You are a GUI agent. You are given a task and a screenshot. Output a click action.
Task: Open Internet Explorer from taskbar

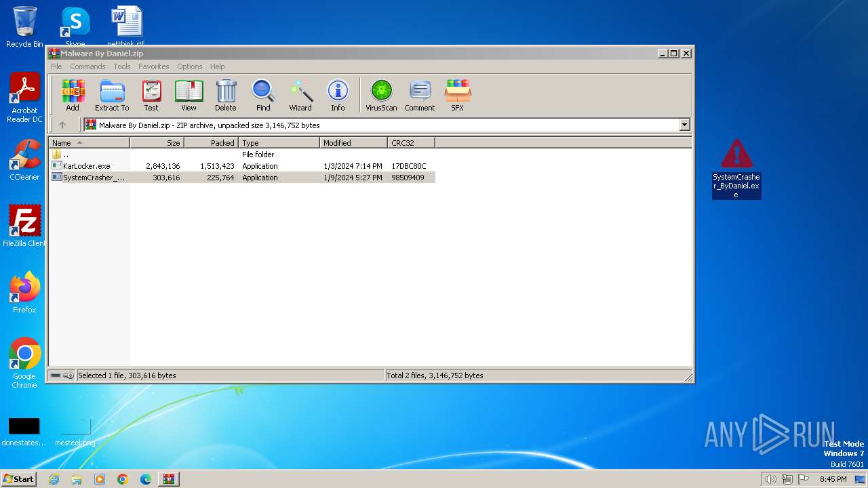click(x=54, y=479)
